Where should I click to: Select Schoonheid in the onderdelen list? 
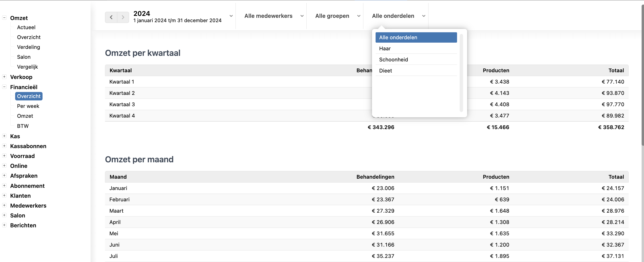point(416,60)
